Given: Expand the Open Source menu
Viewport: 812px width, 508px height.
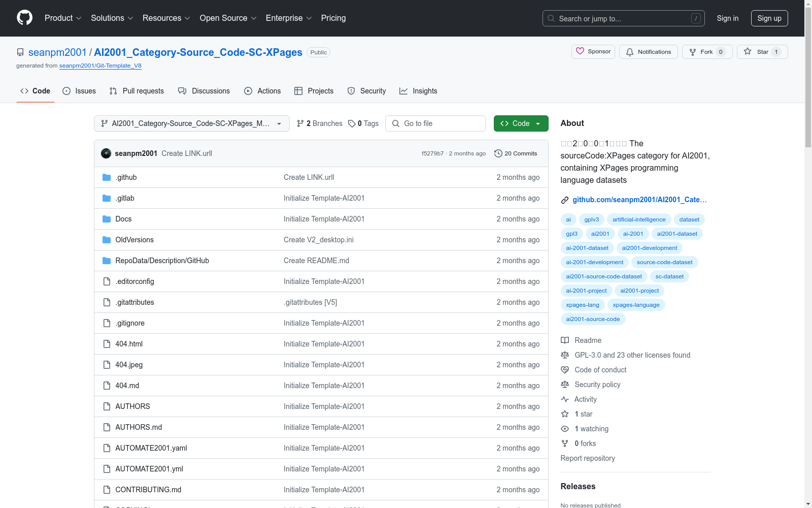Looking at the screenshot, I should tap(228, 18).
